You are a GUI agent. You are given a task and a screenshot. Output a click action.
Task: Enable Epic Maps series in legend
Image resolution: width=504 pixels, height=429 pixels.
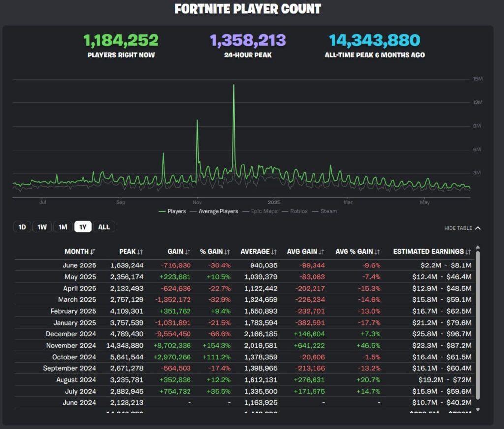click(260, 211)
